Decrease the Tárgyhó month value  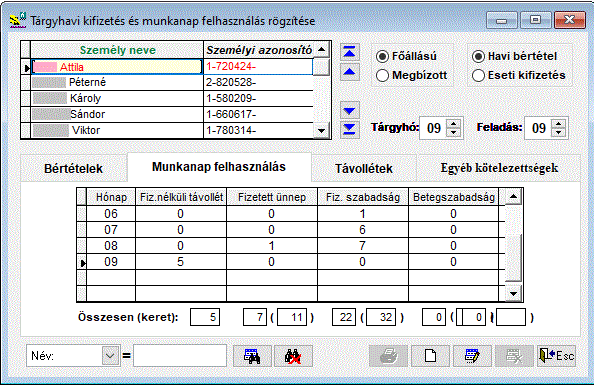[x=453, y=132]
